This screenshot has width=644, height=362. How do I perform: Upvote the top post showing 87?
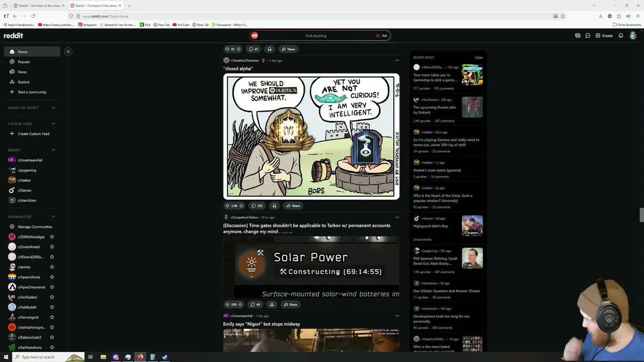tap(227, 49)
